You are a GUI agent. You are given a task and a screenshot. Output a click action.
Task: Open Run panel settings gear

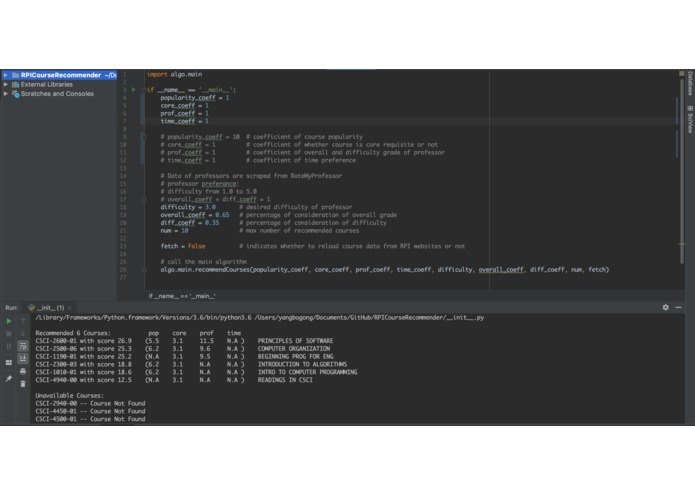(x=665, y=307)
